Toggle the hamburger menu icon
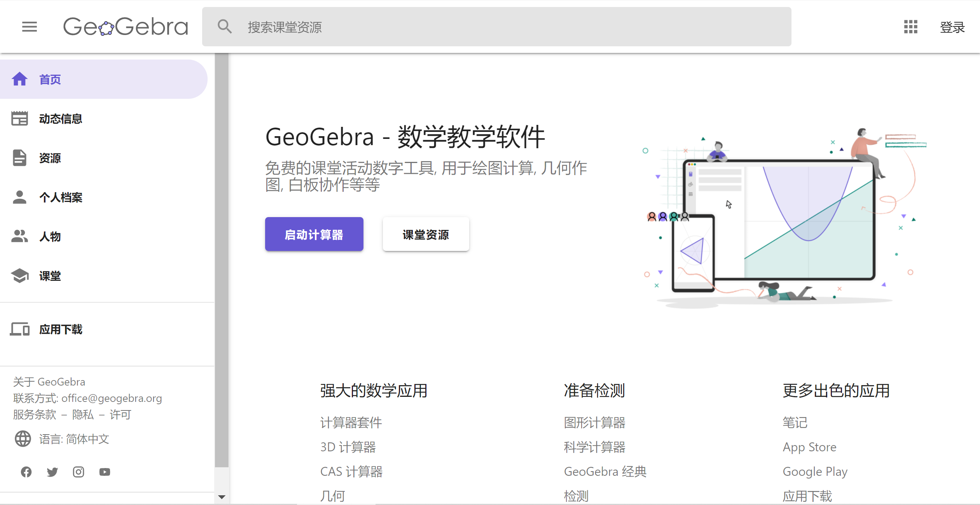This screenshot has height=505, width=980. pos(30,27)
